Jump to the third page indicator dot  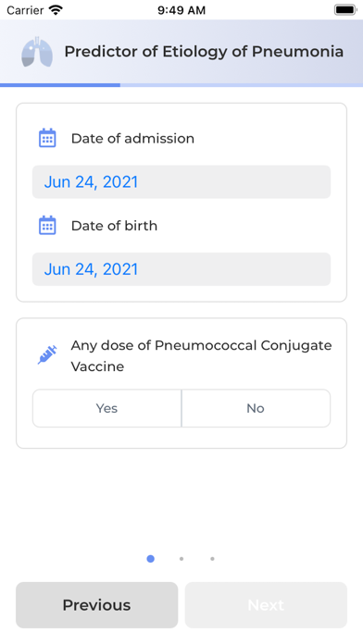click(212, 559)
